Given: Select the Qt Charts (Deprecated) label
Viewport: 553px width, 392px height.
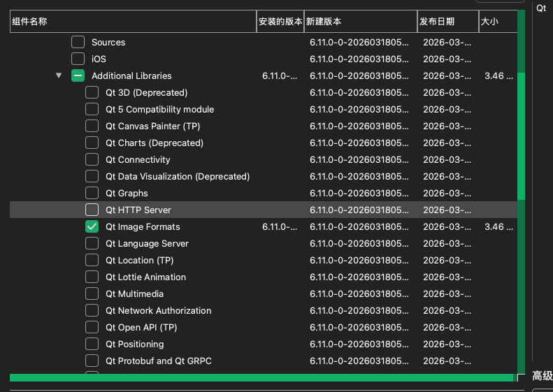Looking at the screenshot, I should pyautogui.click(x=155, y=143).
